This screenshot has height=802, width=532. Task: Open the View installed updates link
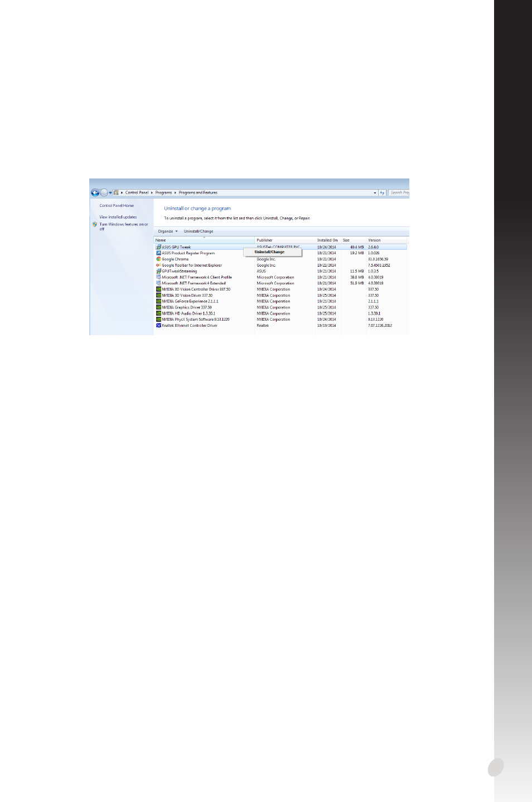pyautogui.click(x=118, y=217)
